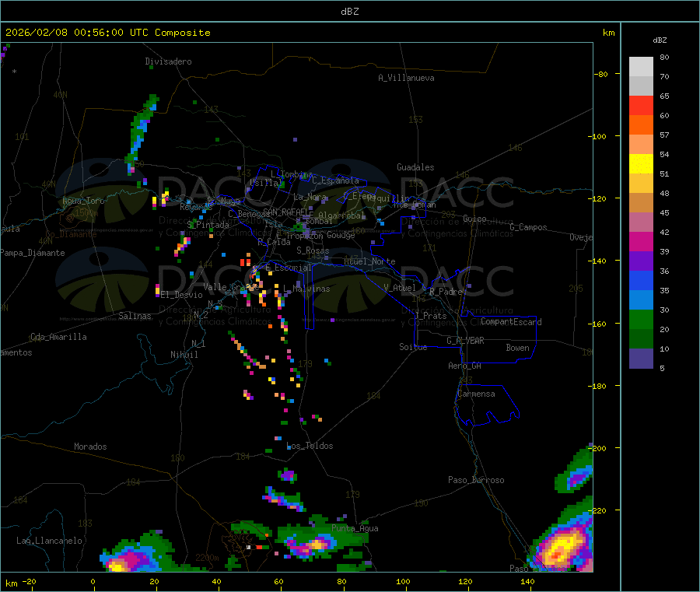Select the slate 5–10 dBZ legend swatch
Viewport: 700px width, 592px height.
coord(641,358)
